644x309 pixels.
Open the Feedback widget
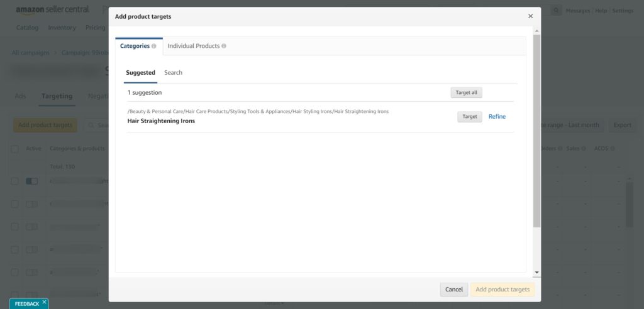27,304
